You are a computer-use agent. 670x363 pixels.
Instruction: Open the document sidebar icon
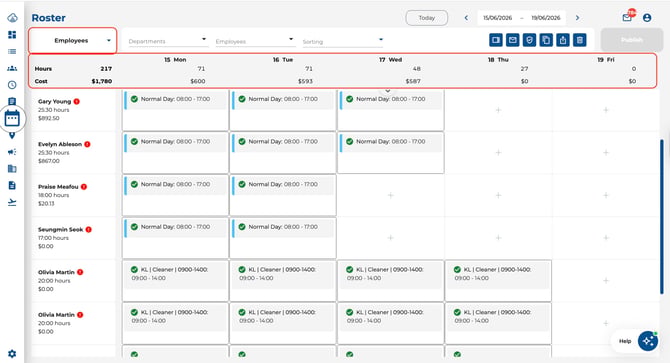(12, 185)
